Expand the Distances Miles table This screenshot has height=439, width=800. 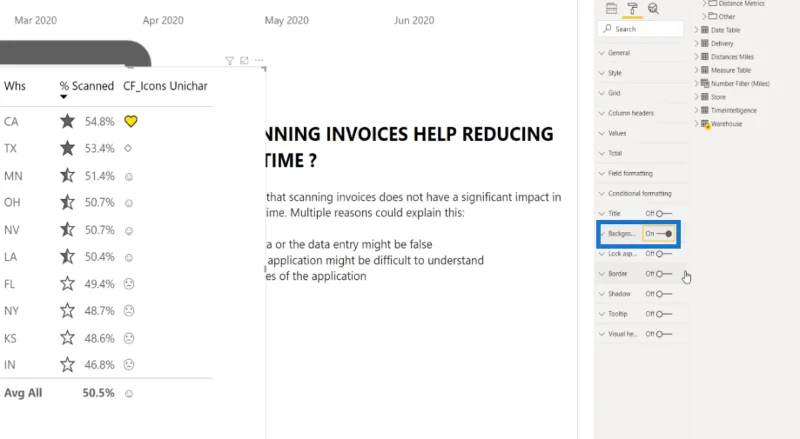coord(696,57)
